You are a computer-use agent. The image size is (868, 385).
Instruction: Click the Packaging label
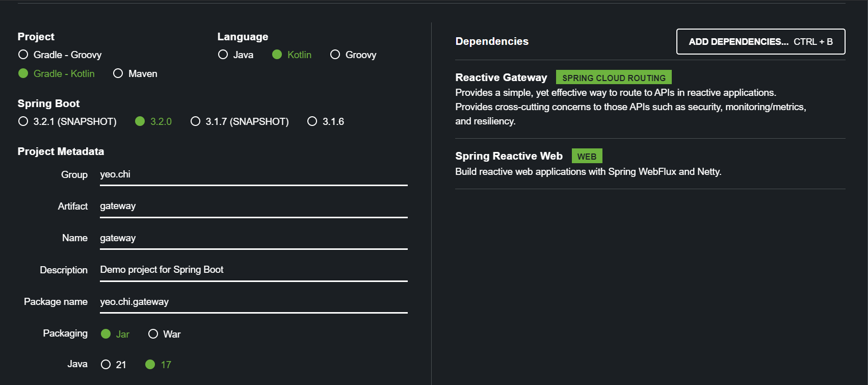[65, 333]
